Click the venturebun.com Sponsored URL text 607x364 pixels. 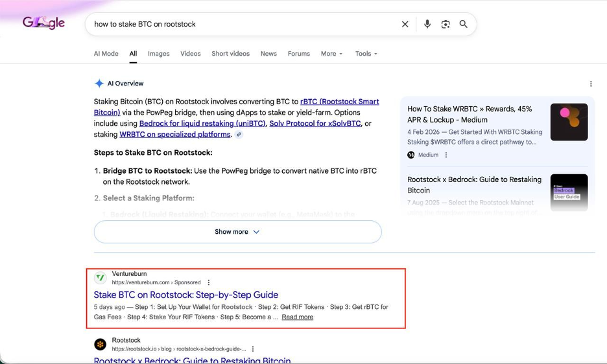point(156,282)
